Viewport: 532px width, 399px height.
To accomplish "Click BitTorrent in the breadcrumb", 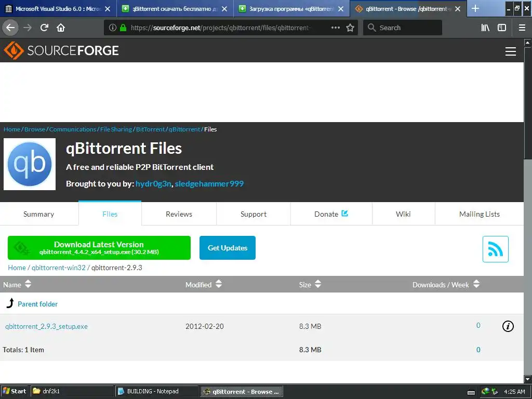I will pos(150,129).
